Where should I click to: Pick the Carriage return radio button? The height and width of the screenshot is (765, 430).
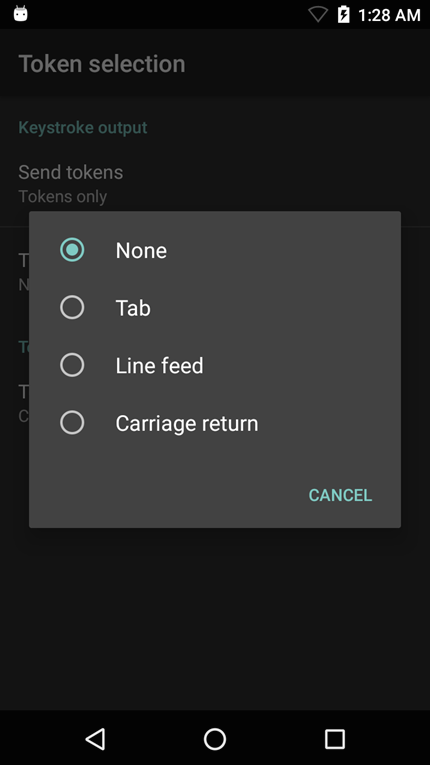(72, 423)
